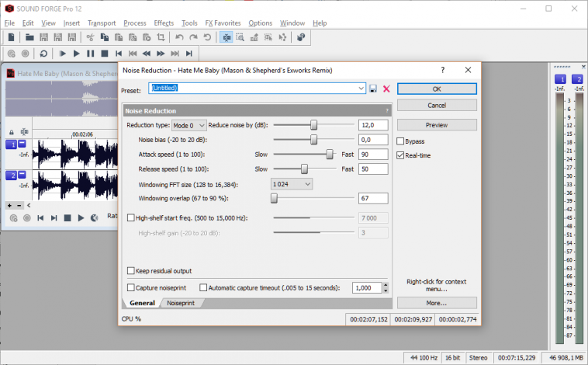The image size is (588, 365).
Task: Save the preset with the floppy disk icon
Action: (x=373, y=89)
